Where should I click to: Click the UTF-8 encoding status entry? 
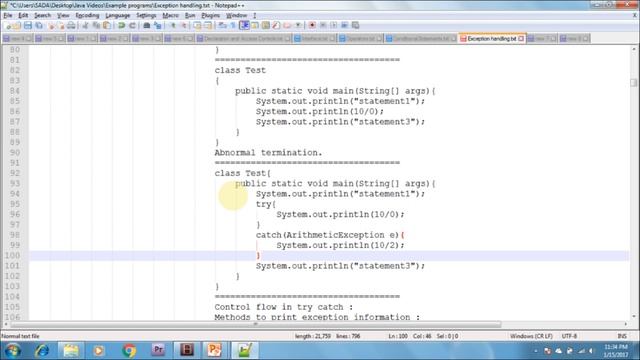[x=569, y=336]
